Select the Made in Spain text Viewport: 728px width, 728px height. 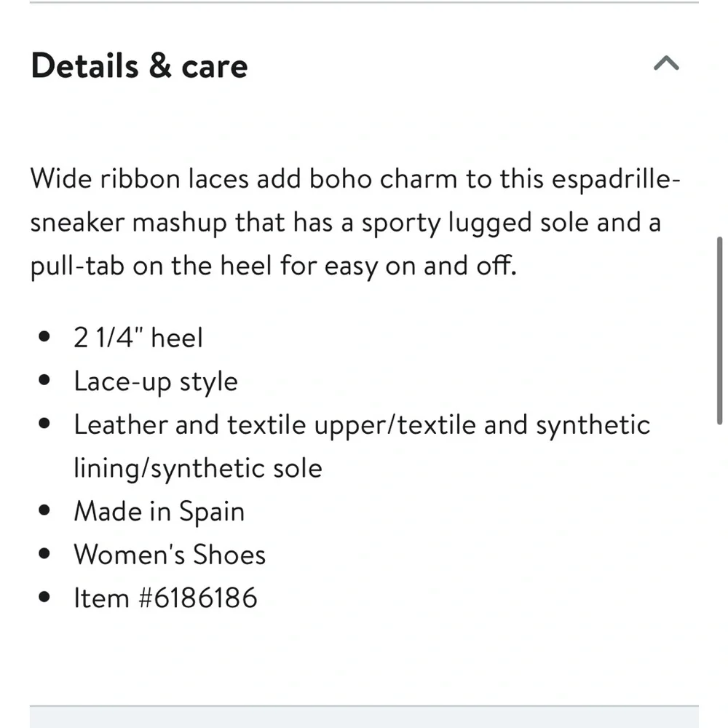[159, 511]
